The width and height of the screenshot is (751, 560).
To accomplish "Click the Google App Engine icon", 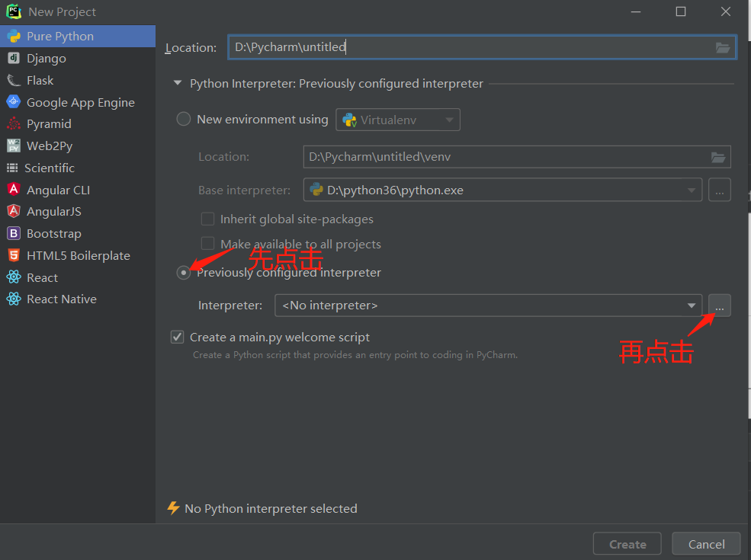I will coord(14,101).
